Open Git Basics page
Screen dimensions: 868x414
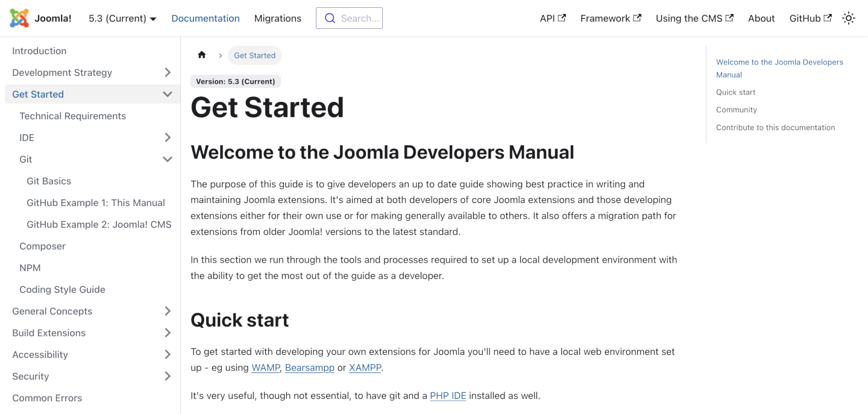point(49,181)
